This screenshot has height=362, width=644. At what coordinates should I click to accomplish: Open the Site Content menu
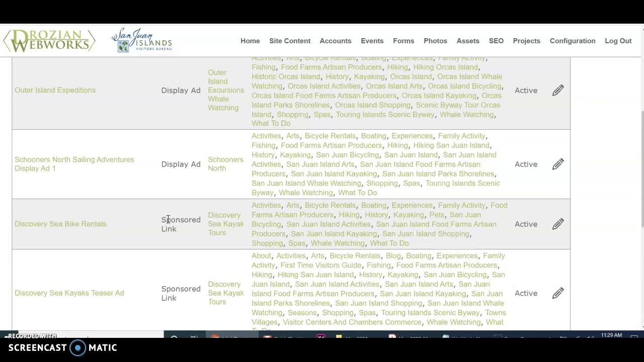pyautogui.click(x=290, y=41)
